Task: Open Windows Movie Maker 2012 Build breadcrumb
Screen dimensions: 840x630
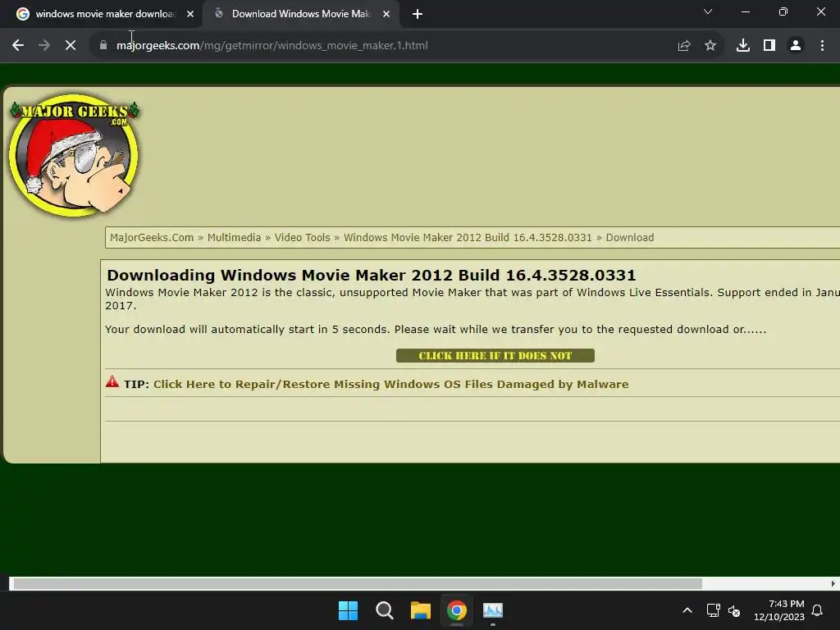Action: [x=468, y=238]
